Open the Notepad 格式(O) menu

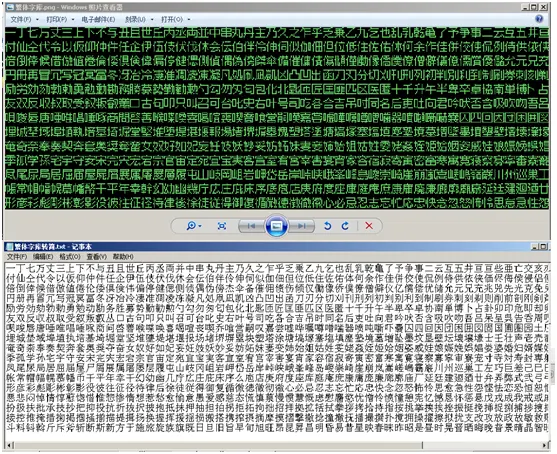click(x=70, y=256)
